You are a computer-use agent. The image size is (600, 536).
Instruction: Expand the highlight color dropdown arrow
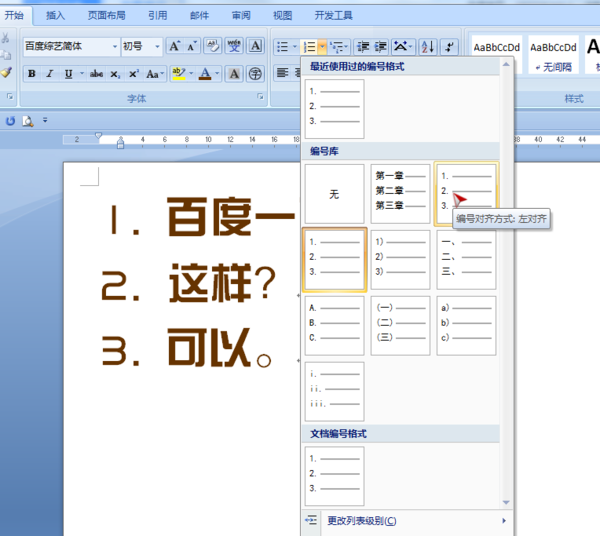[191, 73]
